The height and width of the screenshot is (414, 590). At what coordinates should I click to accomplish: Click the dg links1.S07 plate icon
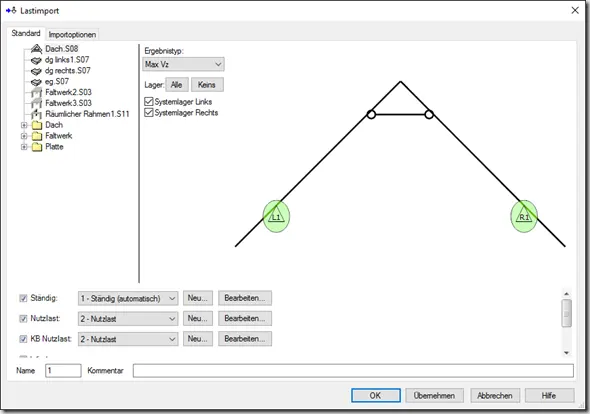(x=36, y=60)
